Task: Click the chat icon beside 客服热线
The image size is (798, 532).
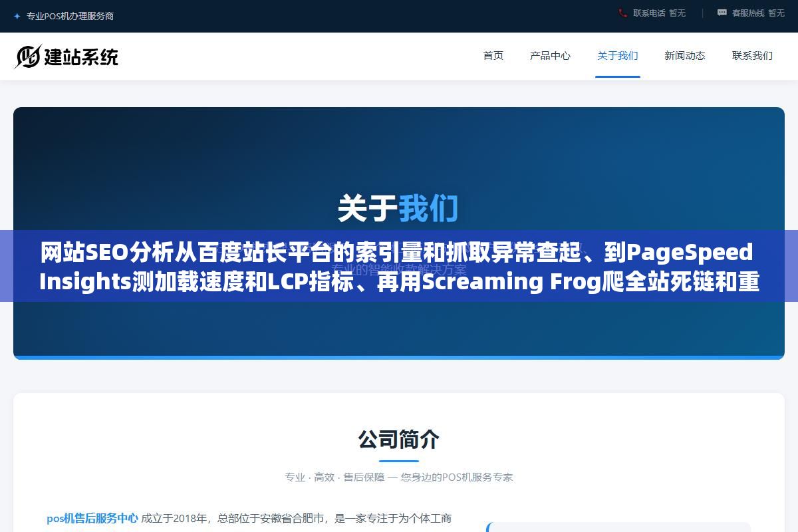Action: tap(722, 13)
